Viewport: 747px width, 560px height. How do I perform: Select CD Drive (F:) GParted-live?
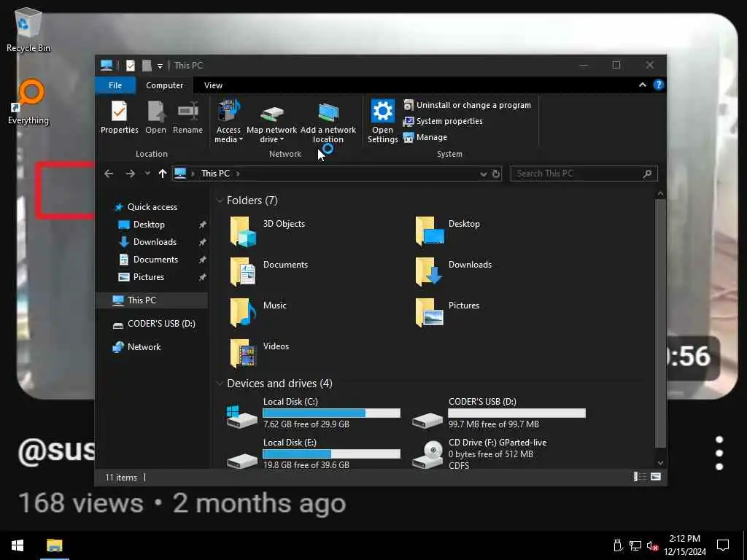click(x=480, y=454)
